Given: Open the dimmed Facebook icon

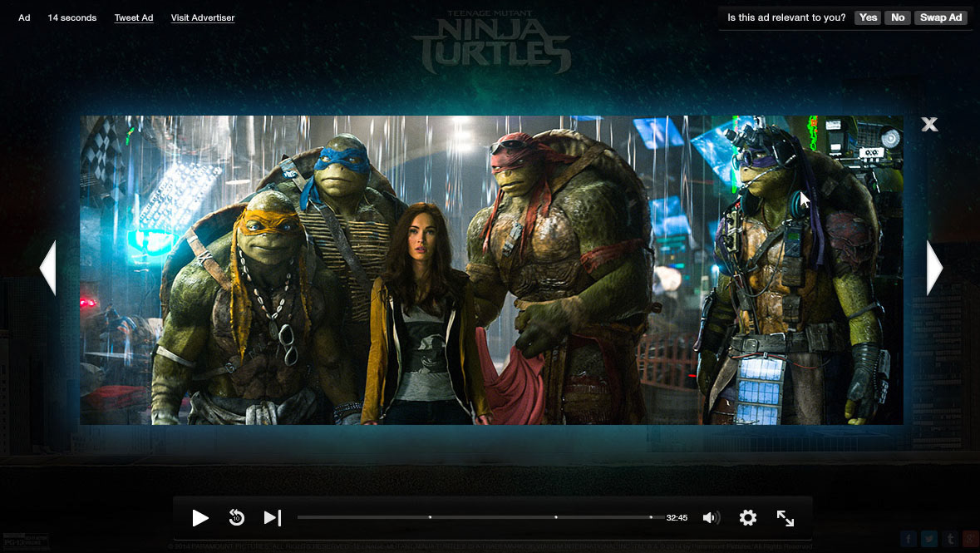Looking at the screenshot, I should coord(909,539).
